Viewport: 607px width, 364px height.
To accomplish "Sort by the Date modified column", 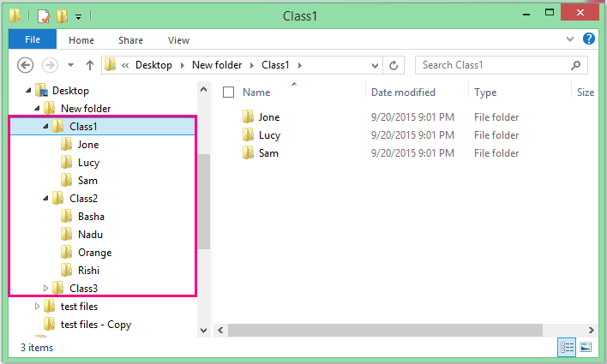I will tap(403, 92).
